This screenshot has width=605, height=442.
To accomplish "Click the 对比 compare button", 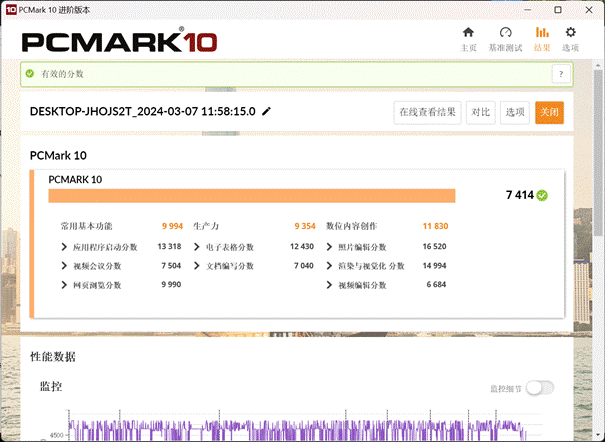I will 480,112.
